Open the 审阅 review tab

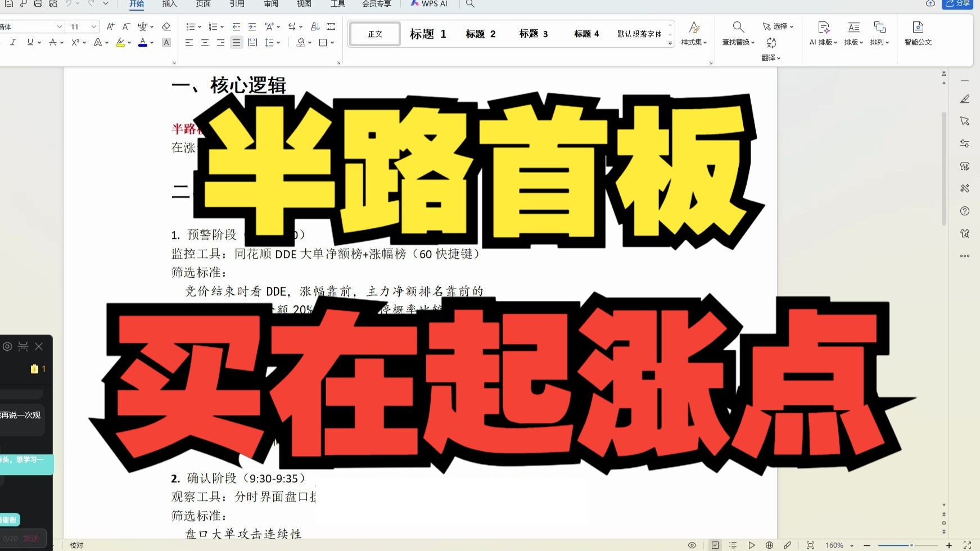(x=270, y=4)
